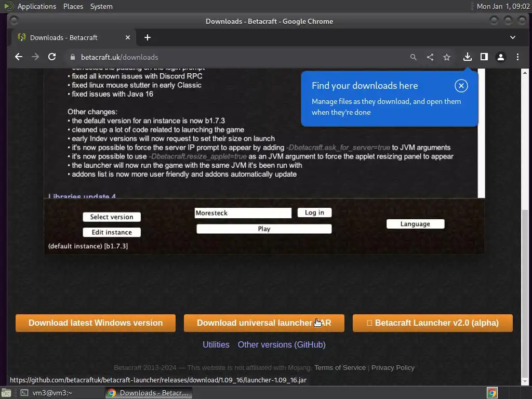The height and width of the screenshot is (399, 532).
Task: Click the show desktop icon in taskbar
Action: click(x=6, y=393)
